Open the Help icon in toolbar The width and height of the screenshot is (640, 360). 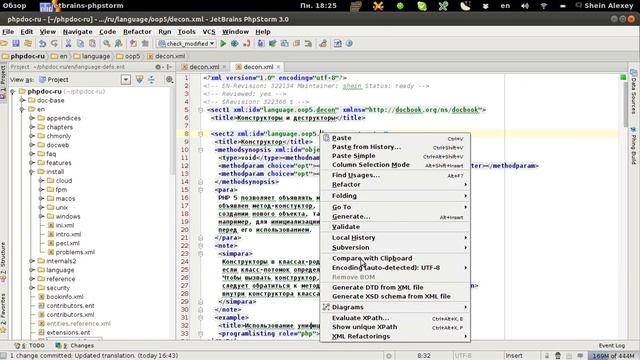tap(349, 43)
